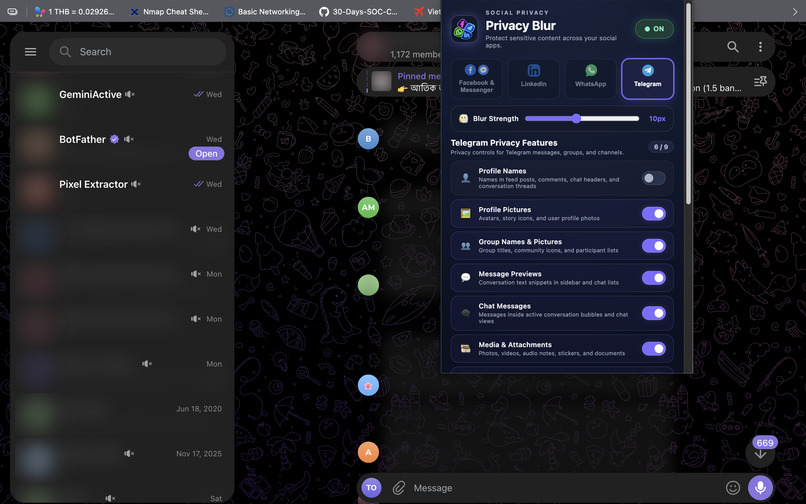Open the GeminiActive chat

122,100
